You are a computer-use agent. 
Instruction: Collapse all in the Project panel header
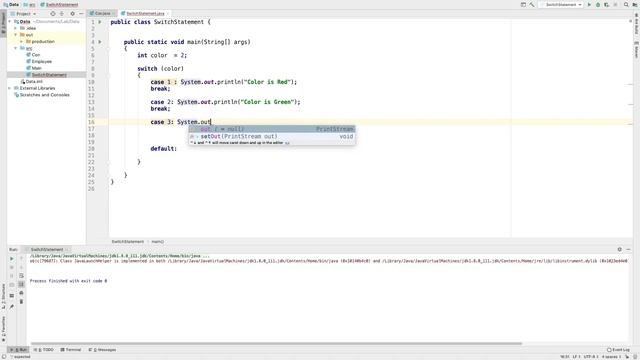click(62, 13)
